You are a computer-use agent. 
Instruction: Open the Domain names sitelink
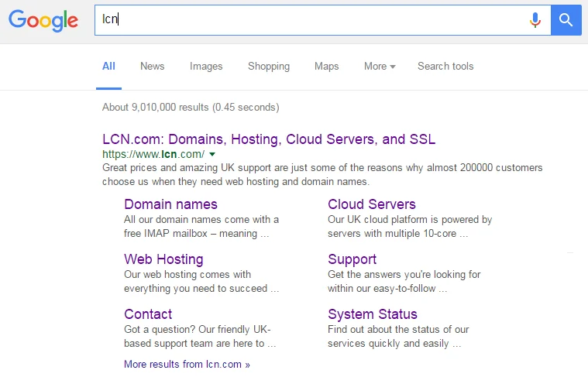[x=170, y=204]
